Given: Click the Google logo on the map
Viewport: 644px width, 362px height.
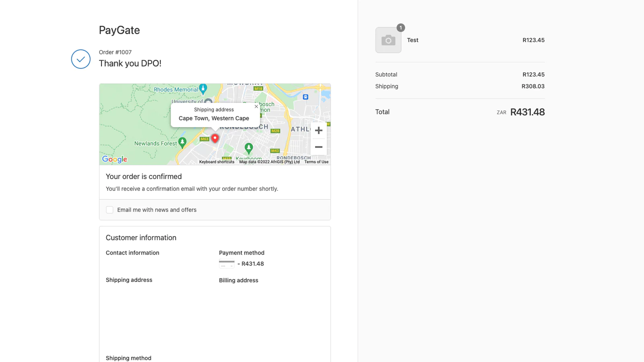Looking at the screenshot, I should [x=115, y=159].
